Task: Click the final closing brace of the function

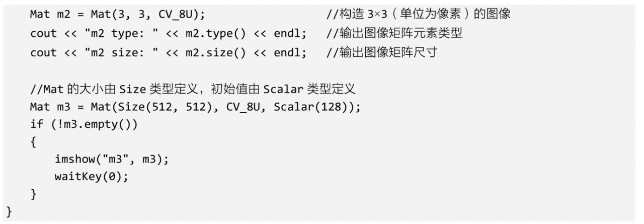Action: coord(9,211)
